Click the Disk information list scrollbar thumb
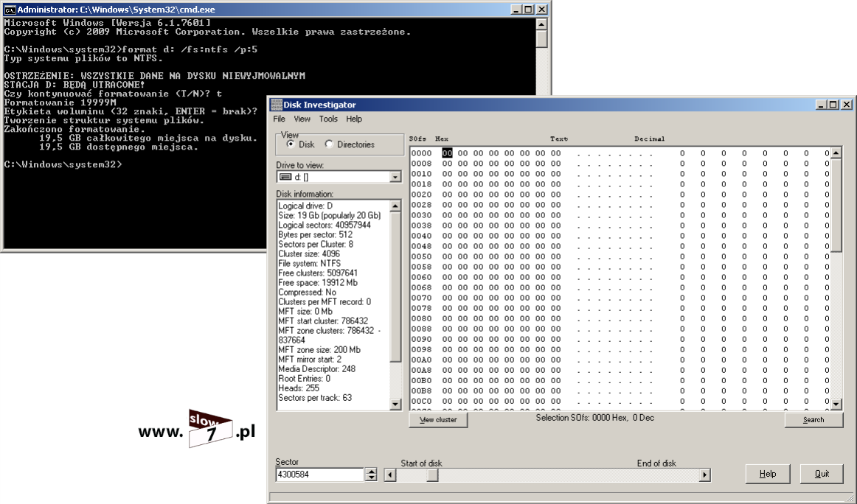857x504 pixels. pyautogui.click(x=396, y=286)
